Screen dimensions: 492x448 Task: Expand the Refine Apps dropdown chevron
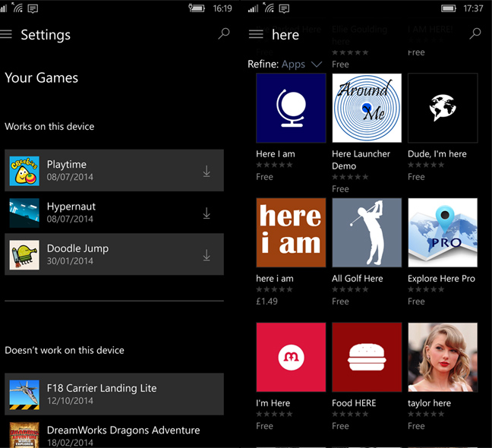(317, 65)
